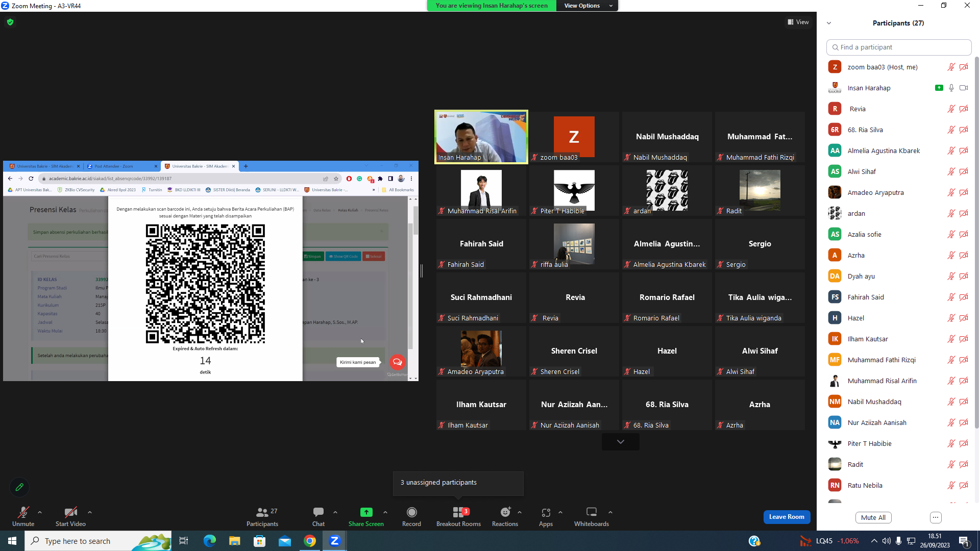Click the red Selesai button
The height and width of the screenshot is (551, 980).
[x=374, y=256]
